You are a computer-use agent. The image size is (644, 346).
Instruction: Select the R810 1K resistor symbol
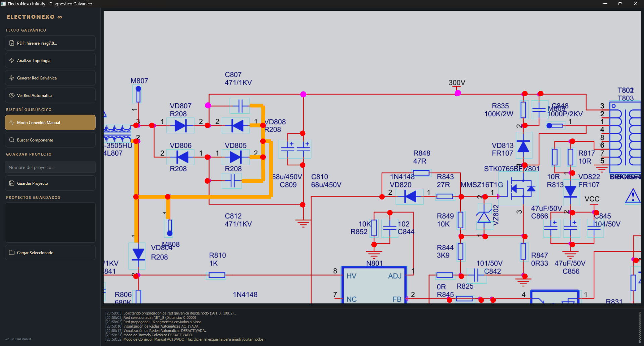pyautogui.click(x=217, y=275)
